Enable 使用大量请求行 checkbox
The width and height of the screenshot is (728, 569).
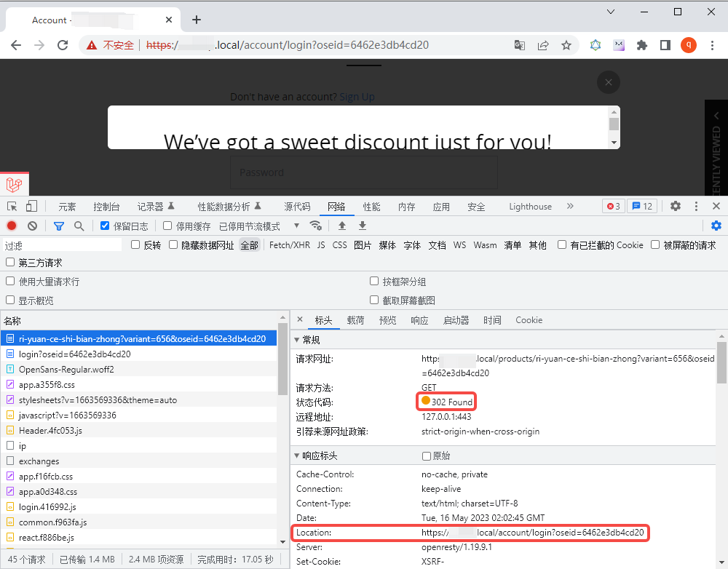click(x=10, y=281)
